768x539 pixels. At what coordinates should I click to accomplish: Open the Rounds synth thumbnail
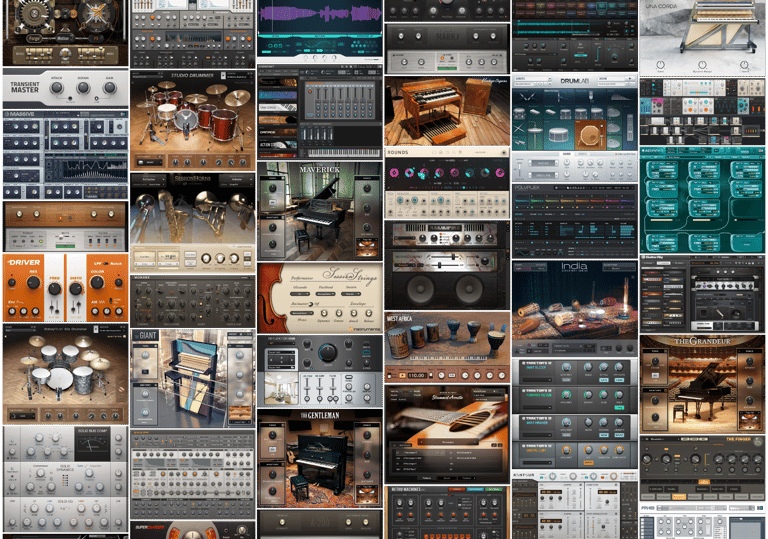(x=447, y=183)
